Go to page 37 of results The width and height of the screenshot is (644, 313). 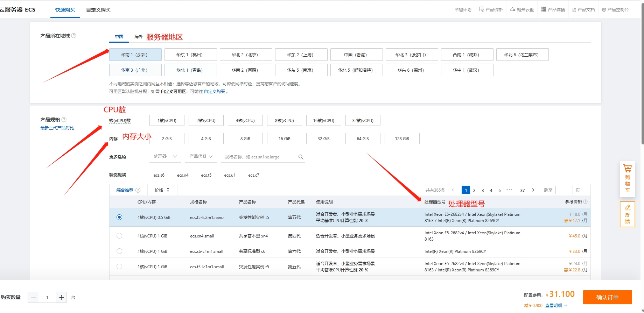[x=523, y=190]
